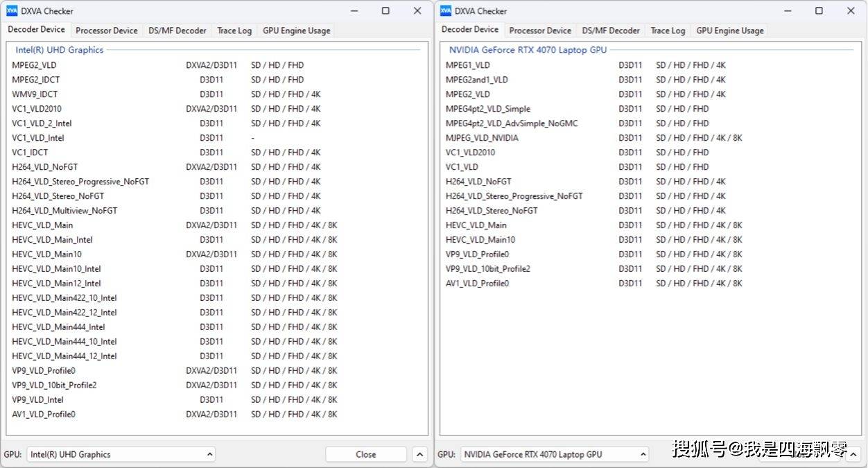Select H264_VLD_Stereo_NoFGT row in the NVIDIA list
This screenshot has height=468, width=868.
[650, 211]
